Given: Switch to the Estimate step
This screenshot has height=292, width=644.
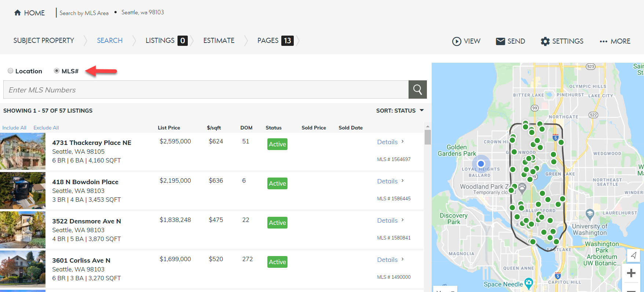Looking at the screenshot, I should click(x=219, y=40).
